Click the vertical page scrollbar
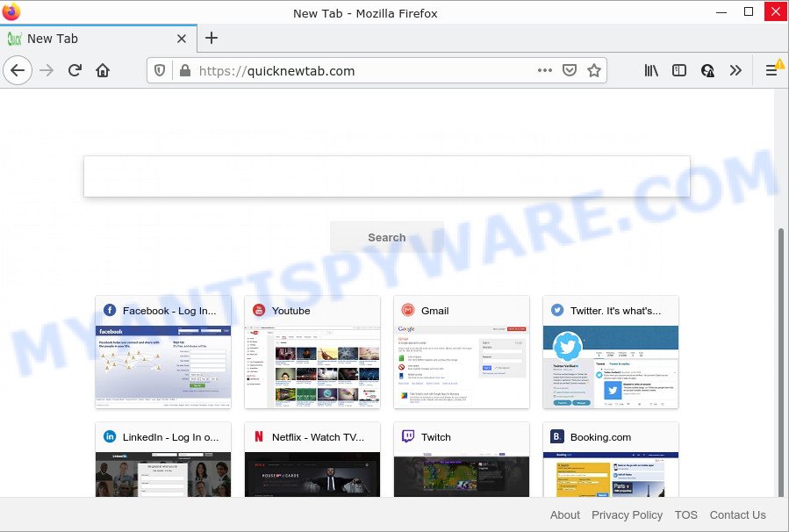The height and width of the screenshot is (532, 789). click(x=781, y=363)
